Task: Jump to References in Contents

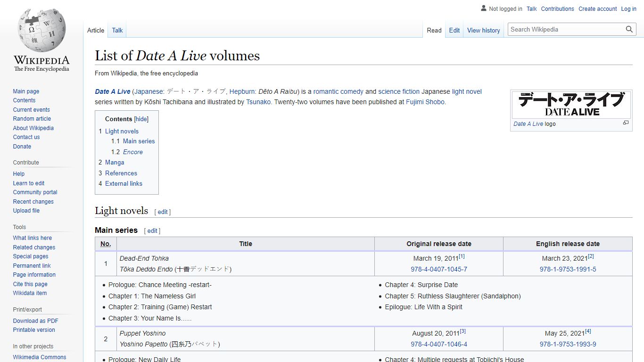Action: coord(121,173)
